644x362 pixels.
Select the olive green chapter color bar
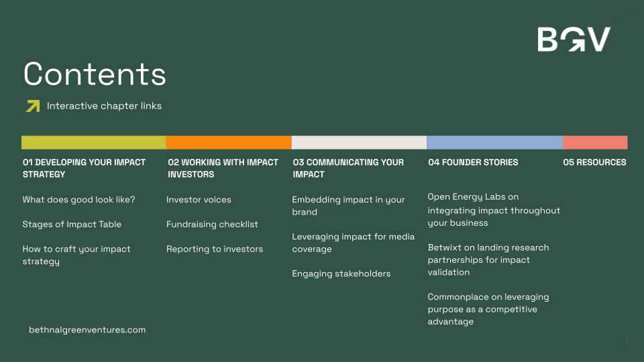[x=94, y=142]
